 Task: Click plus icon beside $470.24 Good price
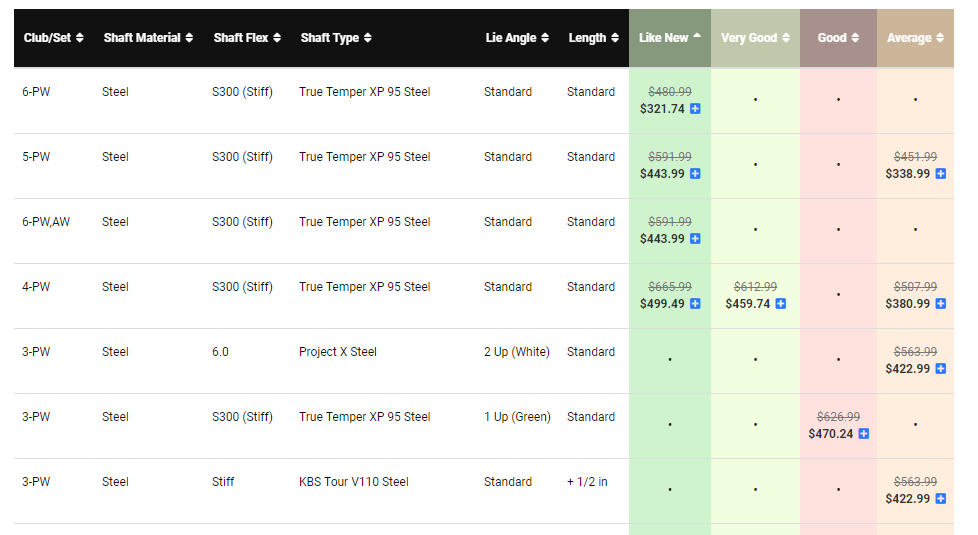[x=864, y=434]
